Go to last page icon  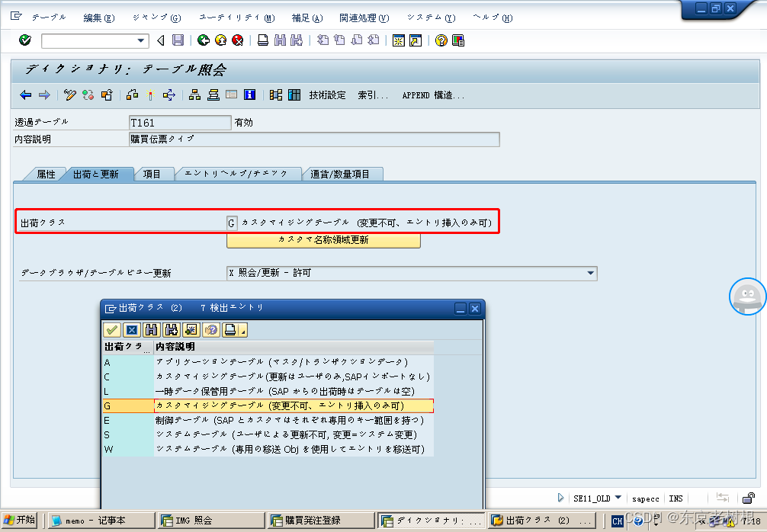click(374, 40)
